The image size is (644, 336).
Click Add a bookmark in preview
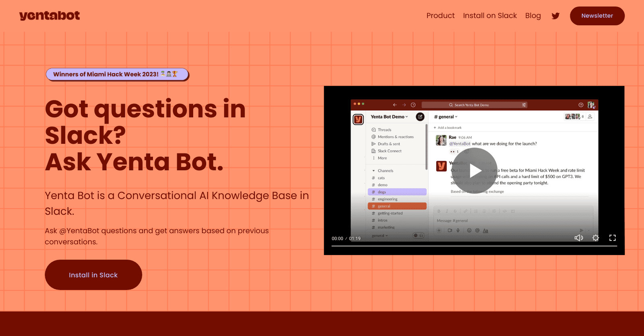pos(448,128)
